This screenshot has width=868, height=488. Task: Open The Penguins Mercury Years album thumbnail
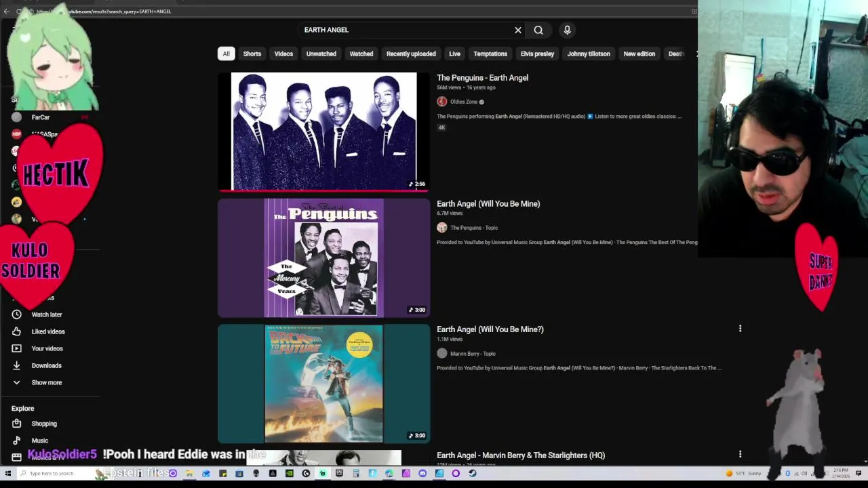(323, 258)
